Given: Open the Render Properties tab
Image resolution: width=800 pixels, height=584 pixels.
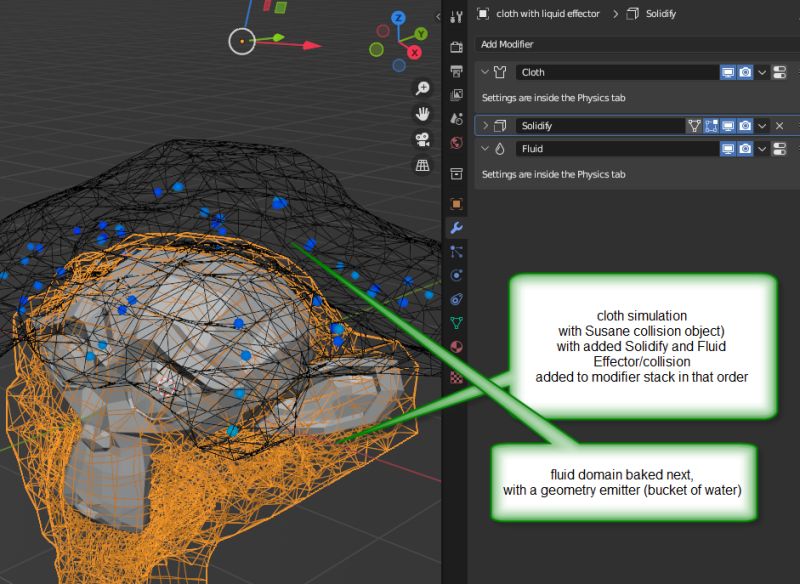Looking at the screenshot, I should (456, 46).
